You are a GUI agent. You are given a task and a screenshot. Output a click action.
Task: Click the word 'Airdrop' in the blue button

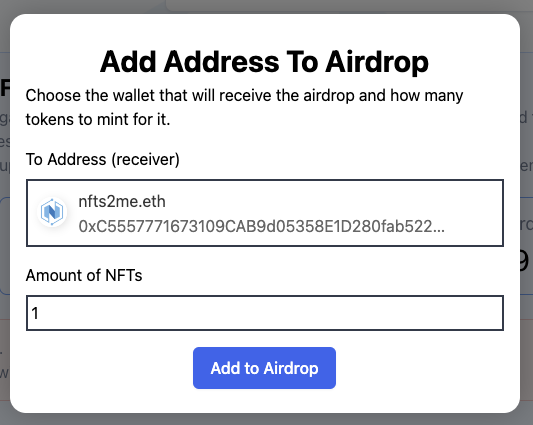[291, 368]
